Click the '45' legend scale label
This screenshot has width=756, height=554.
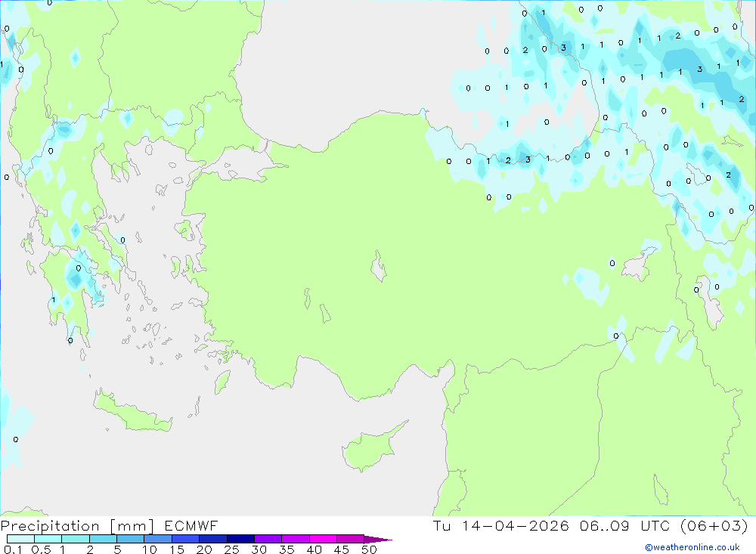click(x=342, y=549)
